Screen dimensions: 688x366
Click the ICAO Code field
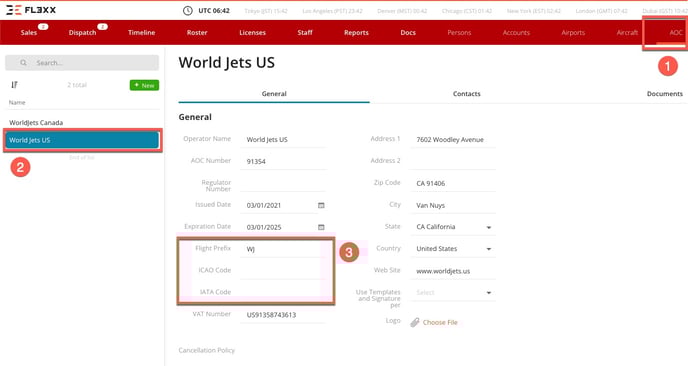283,271
